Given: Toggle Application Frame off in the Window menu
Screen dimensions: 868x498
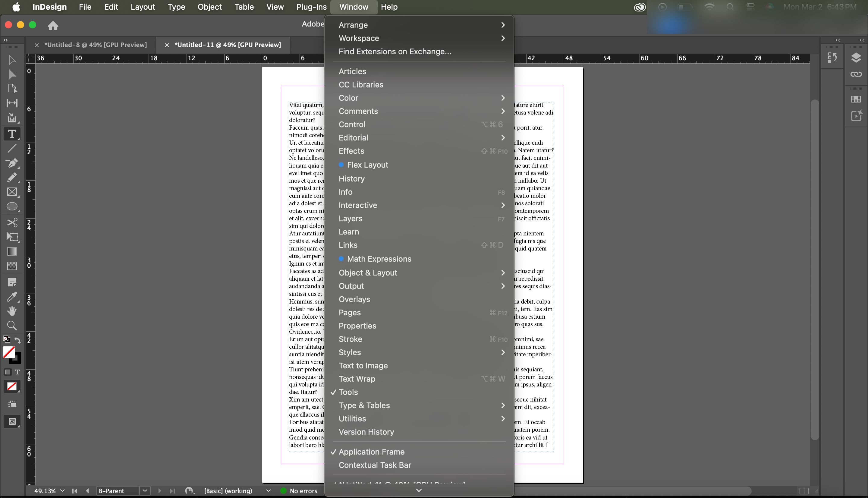Looking at the screenshot, I should pyautogui.click(x=371, y=452).
